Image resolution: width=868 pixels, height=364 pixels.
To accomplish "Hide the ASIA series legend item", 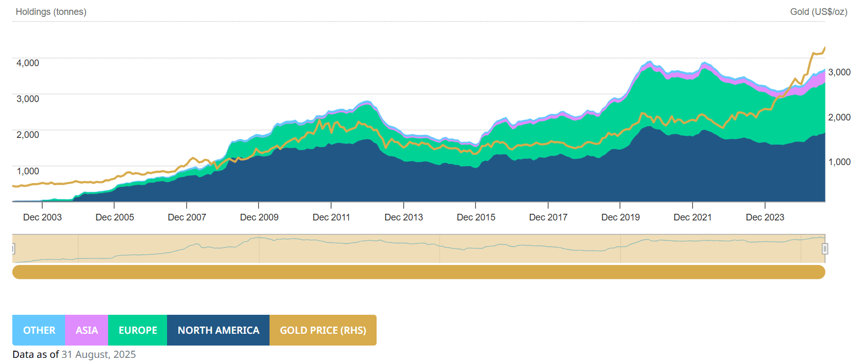I will [87, 330].
